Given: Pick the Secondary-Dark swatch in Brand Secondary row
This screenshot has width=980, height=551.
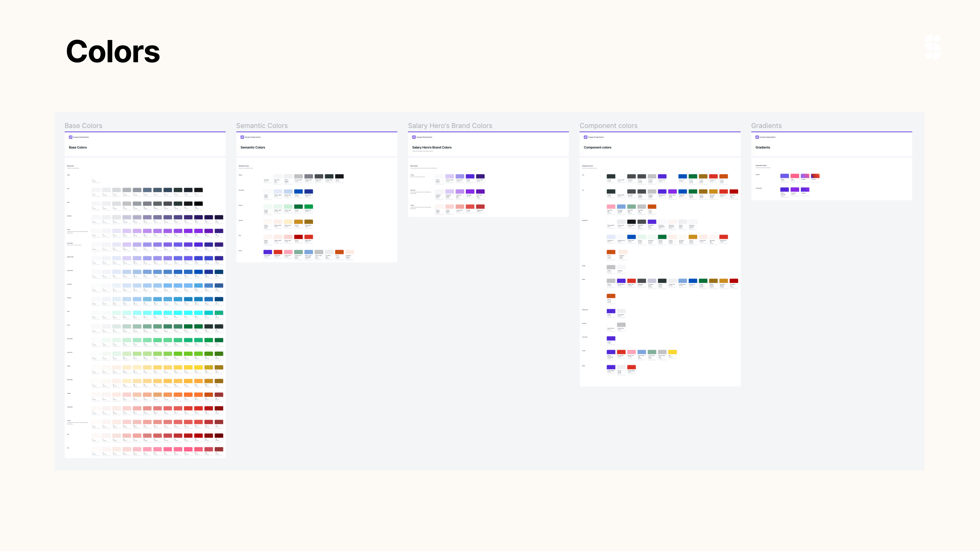Looking at the screenshot, I should (480, 192).
